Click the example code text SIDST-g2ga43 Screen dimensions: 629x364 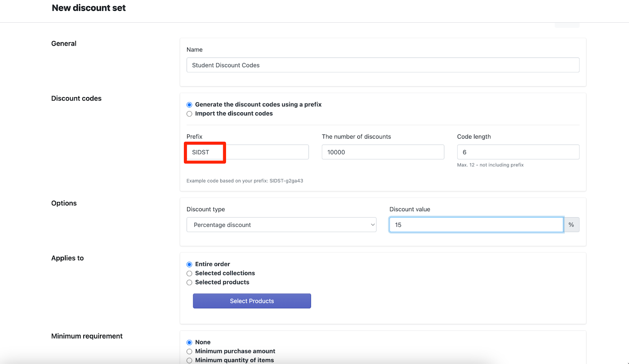pyautogui.click(x=286, y=181)
